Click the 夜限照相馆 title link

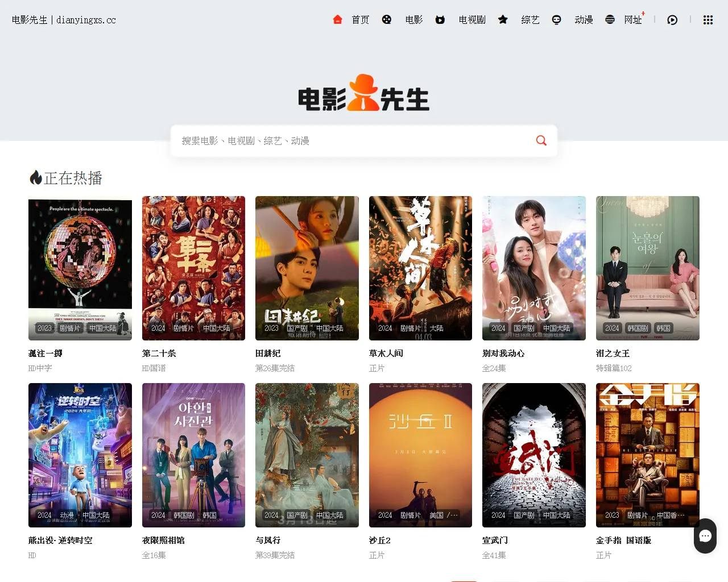164,540
